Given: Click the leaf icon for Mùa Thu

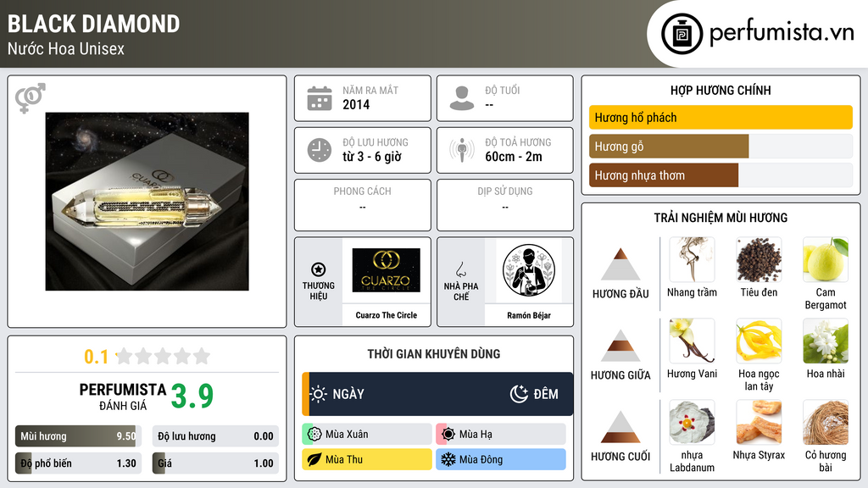Looking at the screenshot, I should 314,459.
